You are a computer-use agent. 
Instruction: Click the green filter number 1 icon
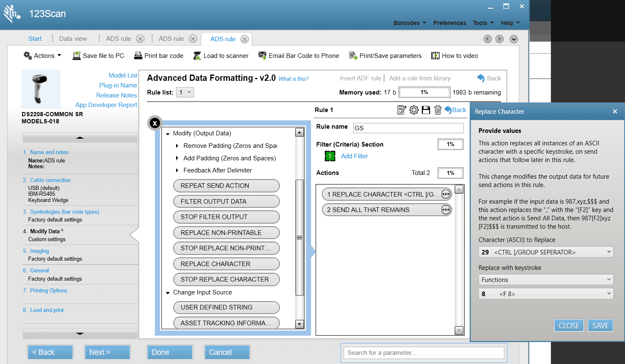point(330,156)
